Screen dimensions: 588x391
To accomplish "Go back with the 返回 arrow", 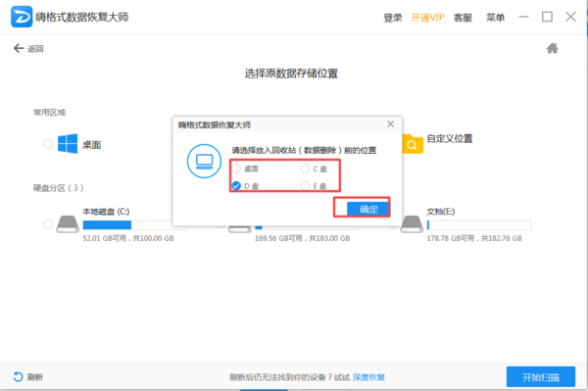I will 19,48.
